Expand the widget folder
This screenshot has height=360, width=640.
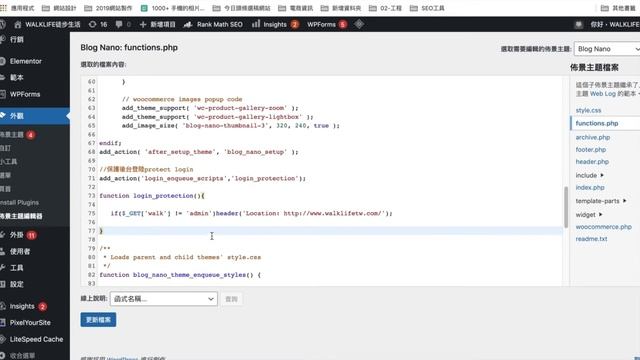pos(589,214)
